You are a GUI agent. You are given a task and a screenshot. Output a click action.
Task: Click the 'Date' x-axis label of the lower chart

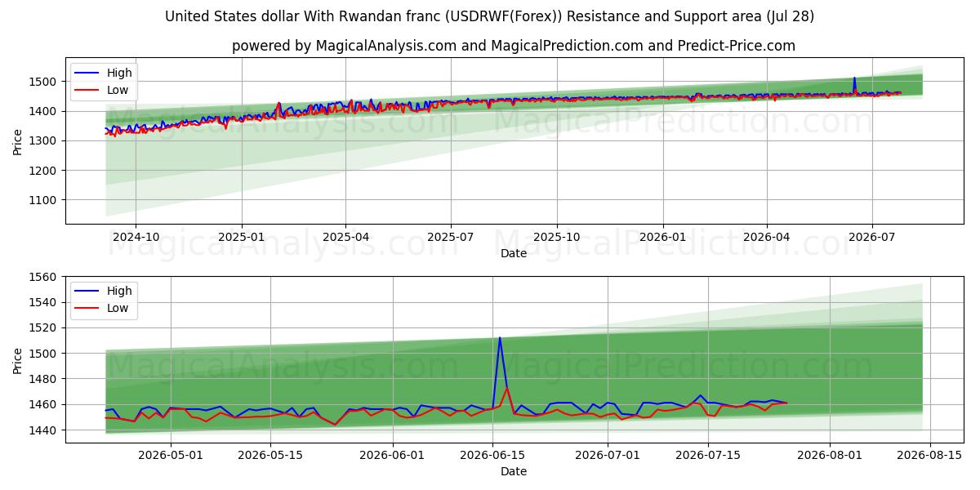click(514, 471)
